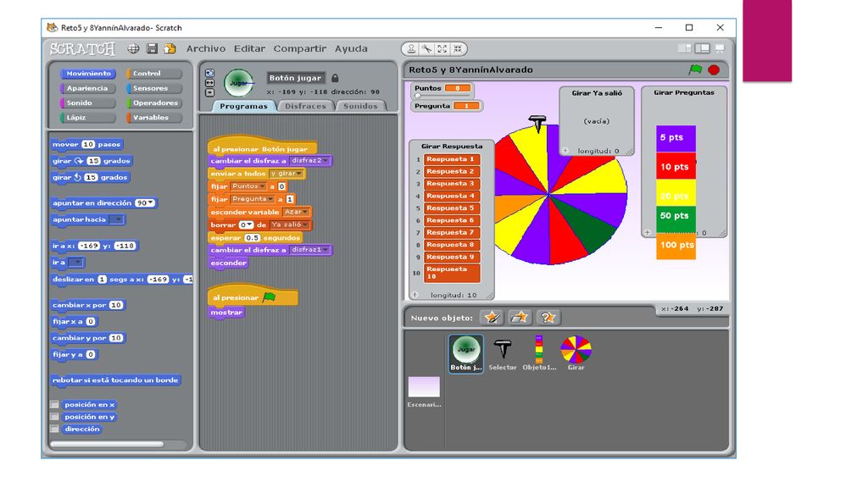Viewport: 868px width, 488px height.
Task: Add item to Girar Ya salió list
Action: point(565,151)
